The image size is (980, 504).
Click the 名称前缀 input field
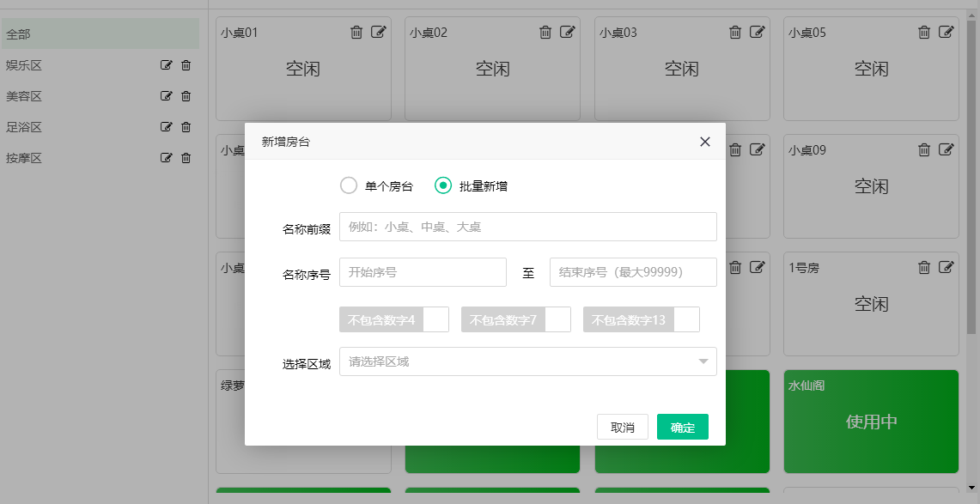[x=527, y=226]
